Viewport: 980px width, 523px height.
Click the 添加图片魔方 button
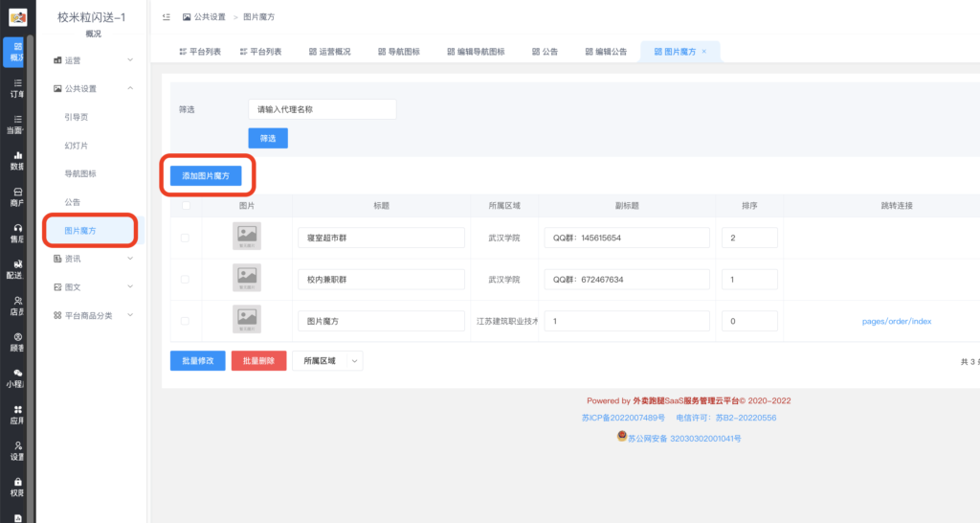(206, 176)
